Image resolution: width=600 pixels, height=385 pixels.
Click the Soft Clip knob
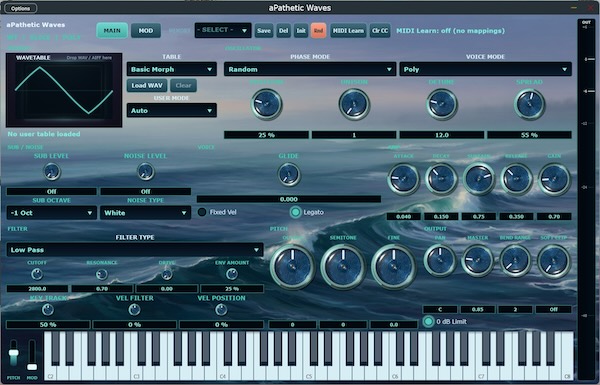point(553,261)
